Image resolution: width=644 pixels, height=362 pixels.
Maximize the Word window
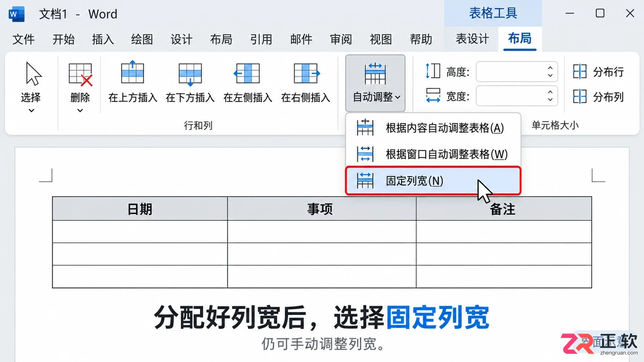click(600, 13)
